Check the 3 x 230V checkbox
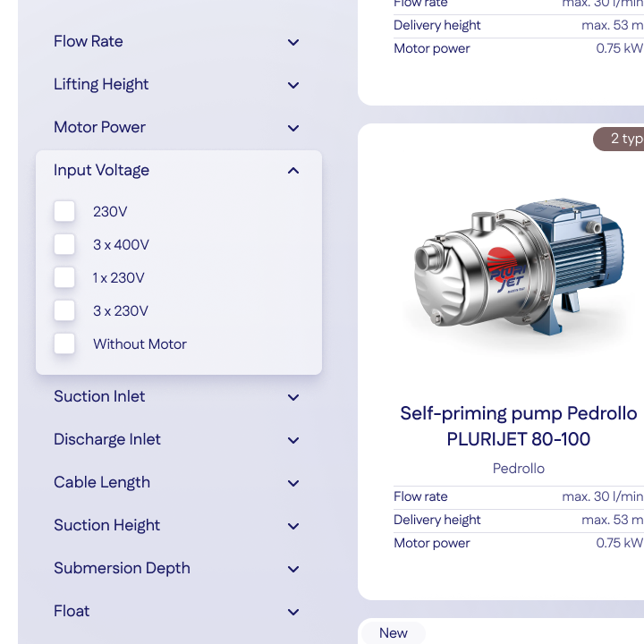Image resolution: width=644 pixels, height=644 pixels. coord(64,311)
